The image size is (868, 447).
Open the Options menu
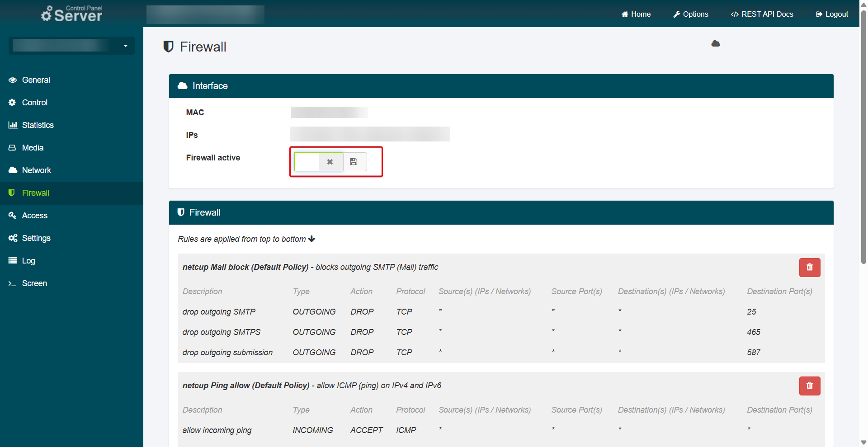[x=690, y=14]
